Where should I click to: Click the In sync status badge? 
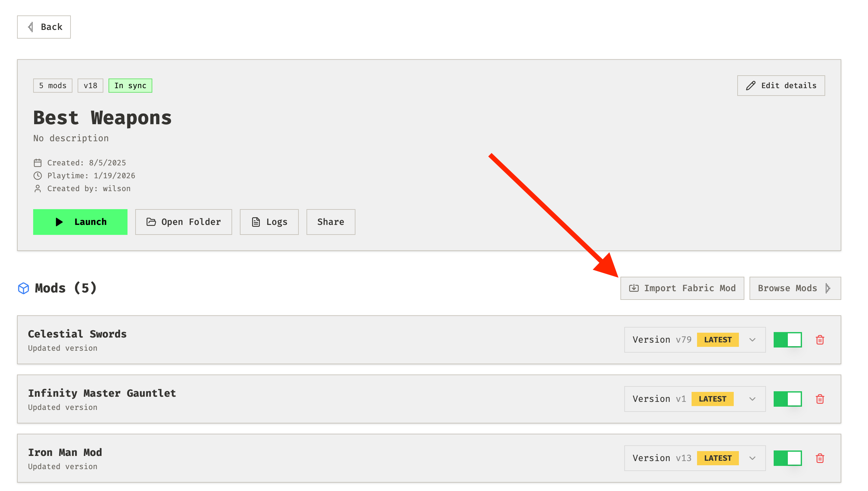pos(130,86)
